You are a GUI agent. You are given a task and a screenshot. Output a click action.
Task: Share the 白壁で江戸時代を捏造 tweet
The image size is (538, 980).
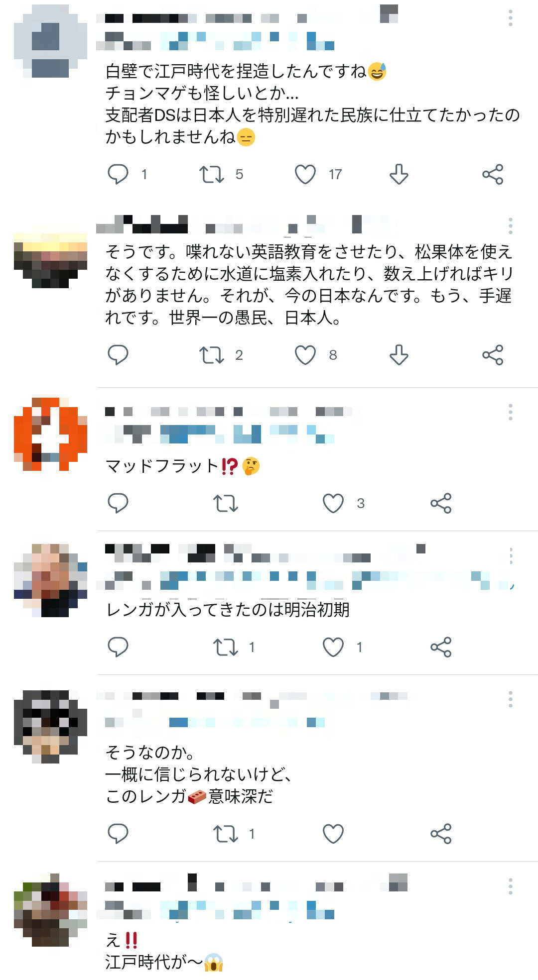(493, 174)
